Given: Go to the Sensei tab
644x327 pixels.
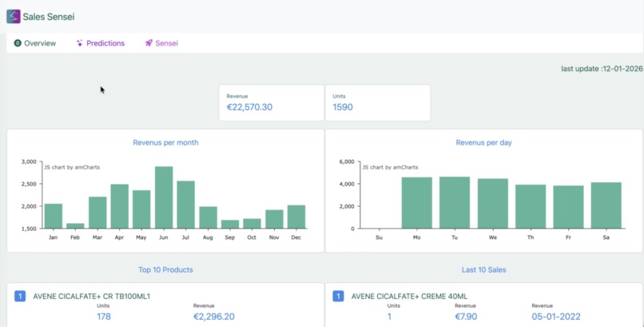Looking at the screenshot, I should click(161, 43).
